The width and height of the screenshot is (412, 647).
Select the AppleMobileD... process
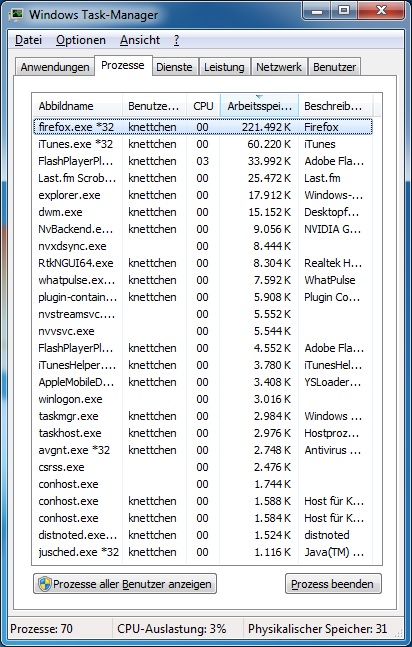point(203,382)
